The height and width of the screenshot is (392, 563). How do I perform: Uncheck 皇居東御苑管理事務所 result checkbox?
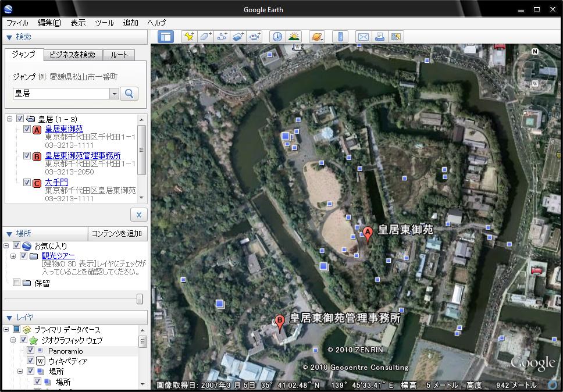point(27,155)
